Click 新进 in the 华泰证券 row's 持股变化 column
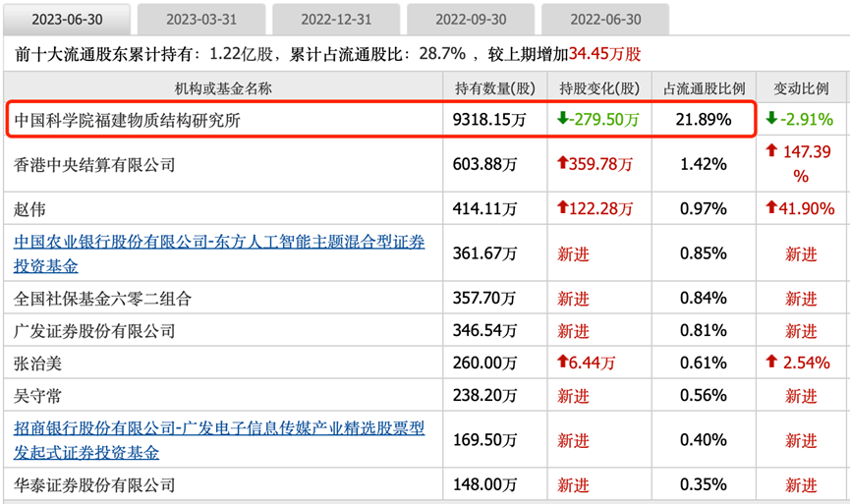The image size is (850, 504). [x=573, y=485]
